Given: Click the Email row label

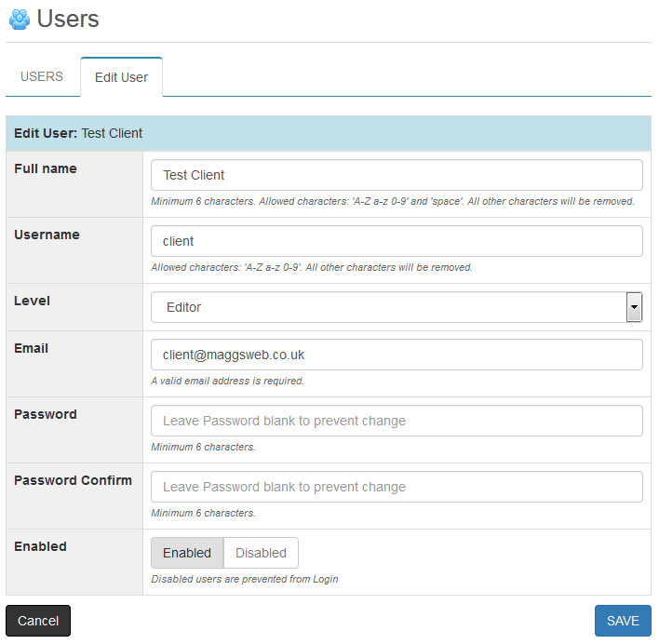Looking at the screenshot, I should click(x=32, y=348).
